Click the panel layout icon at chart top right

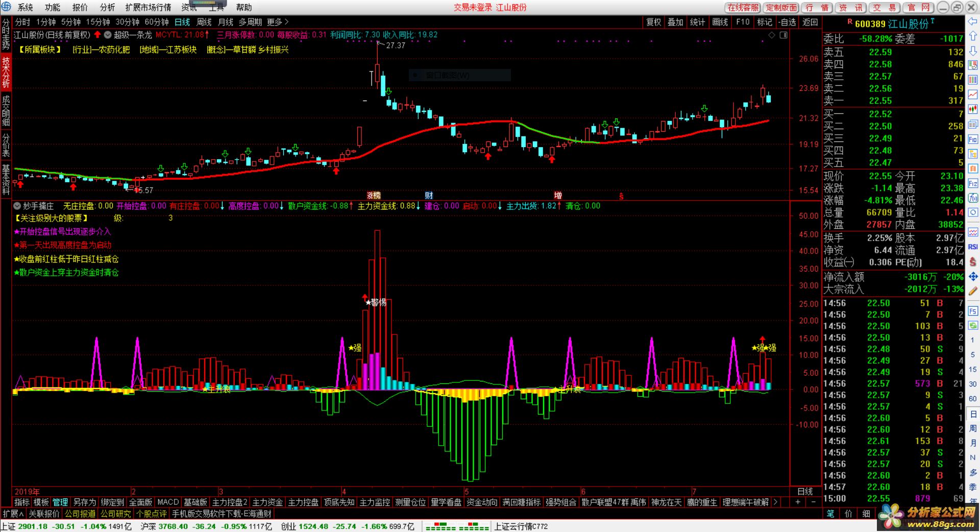(x=783, y=35)
